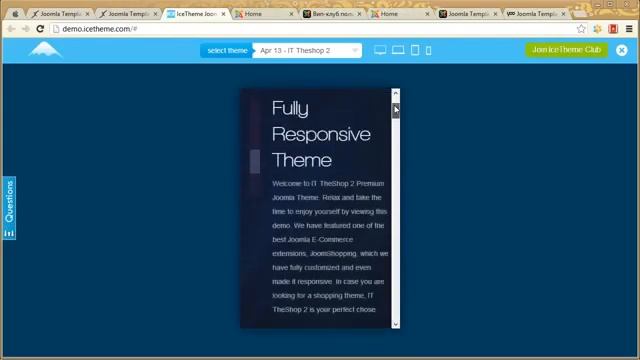This screenshot has height=360, width=640.
Task: Switch to the Вип-клуб tab
Action: [332, 14]
